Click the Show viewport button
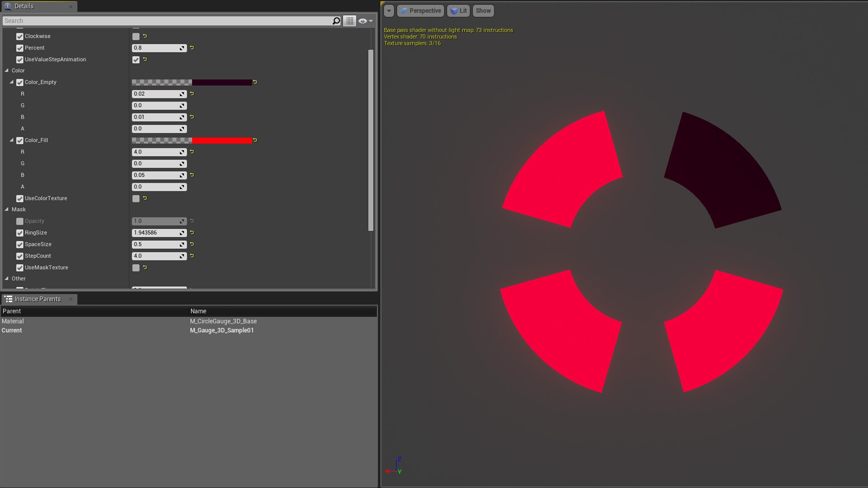This screenshot has width=868, height=488. coord(483,11)
